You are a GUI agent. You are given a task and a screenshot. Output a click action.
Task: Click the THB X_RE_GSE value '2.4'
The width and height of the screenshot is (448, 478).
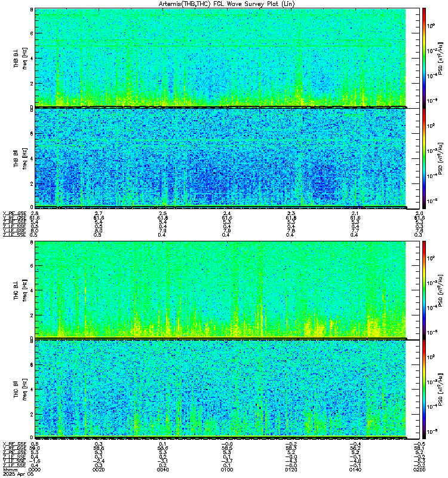(227, 213)
